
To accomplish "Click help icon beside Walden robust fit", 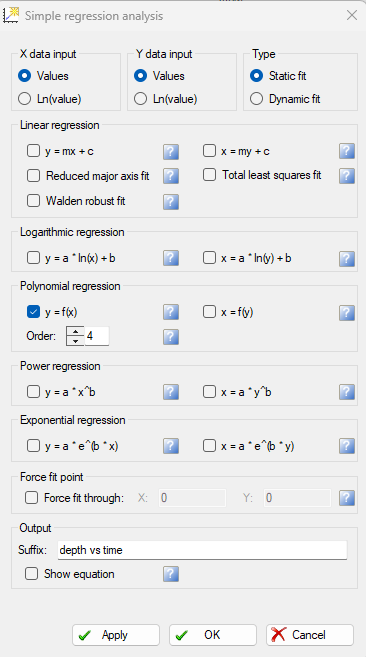I will pos(171,202).
